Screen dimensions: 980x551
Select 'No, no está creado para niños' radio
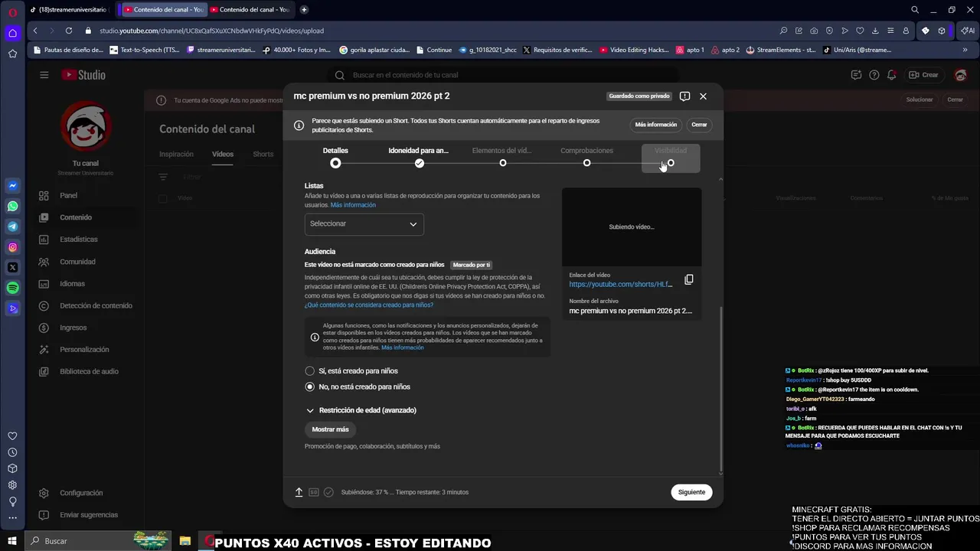pos(309,387)
